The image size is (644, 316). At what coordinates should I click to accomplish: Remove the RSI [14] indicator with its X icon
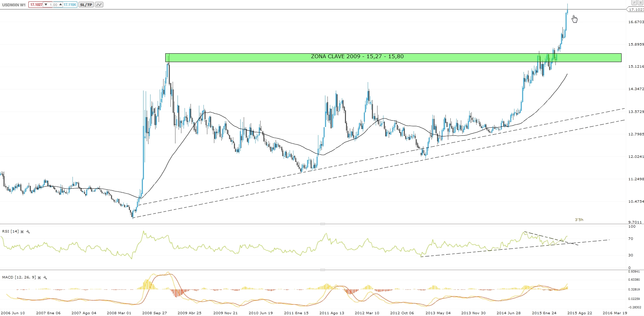22,232
